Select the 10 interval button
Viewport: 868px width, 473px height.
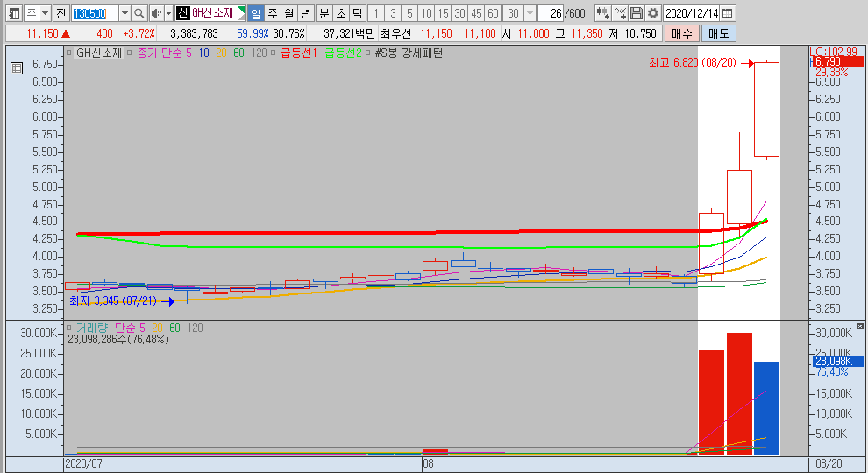click(x=426, y=13)
